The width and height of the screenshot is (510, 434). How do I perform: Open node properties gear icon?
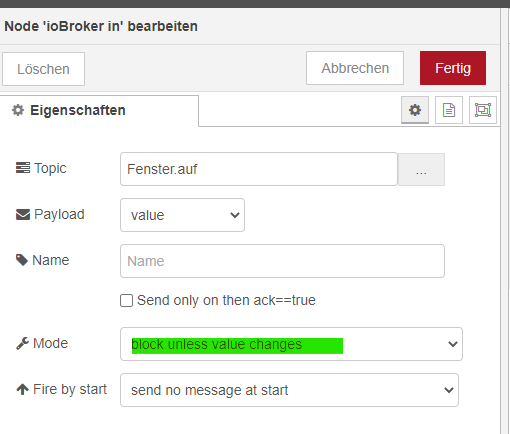click(415, 110)
